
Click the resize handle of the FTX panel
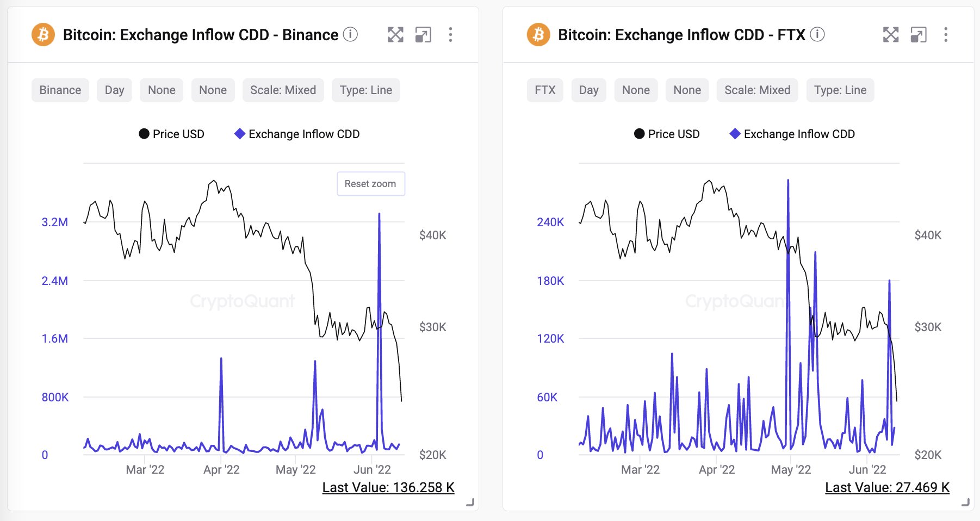tap(965, 503)
